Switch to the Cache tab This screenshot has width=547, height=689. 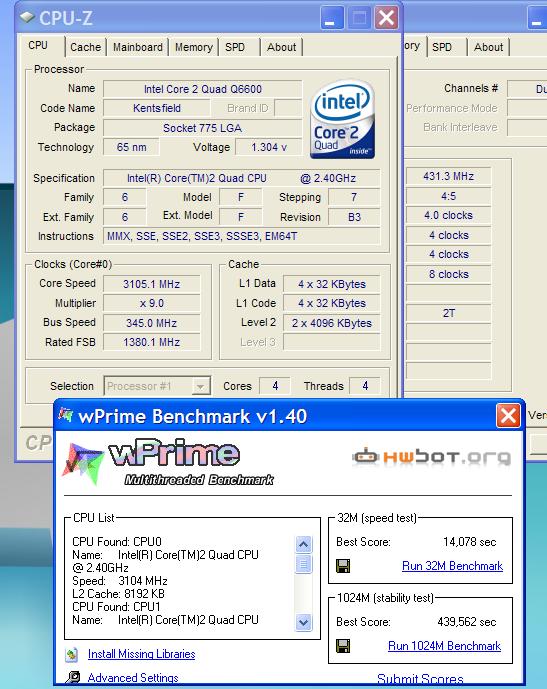point(86,47)
